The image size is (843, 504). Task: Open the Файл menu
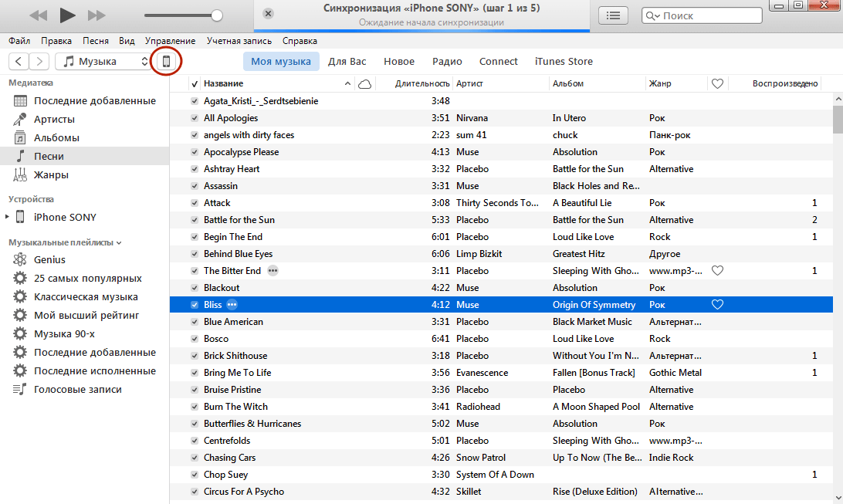coord(19,41)
